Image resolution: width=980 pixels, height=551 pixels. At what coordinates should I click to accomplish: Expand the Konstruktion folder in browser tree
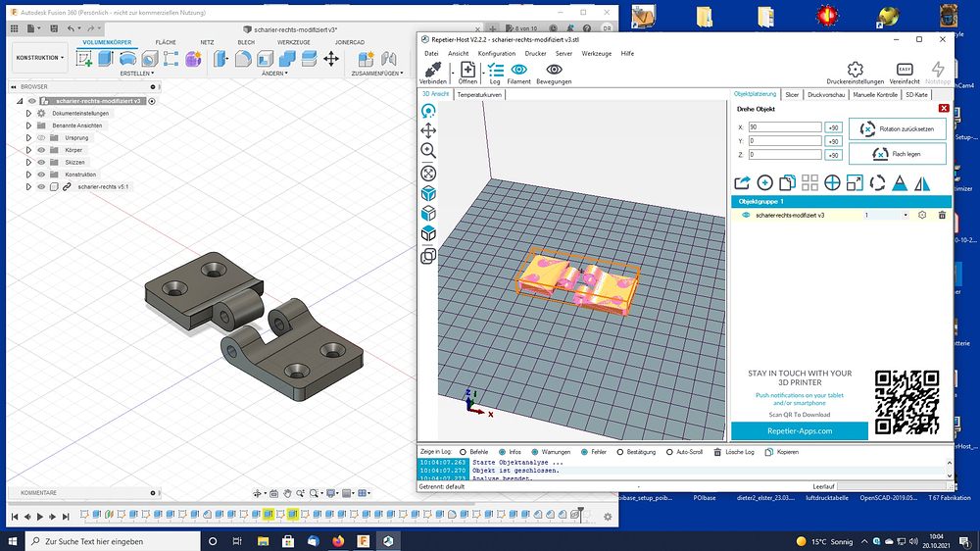(28, 175)
